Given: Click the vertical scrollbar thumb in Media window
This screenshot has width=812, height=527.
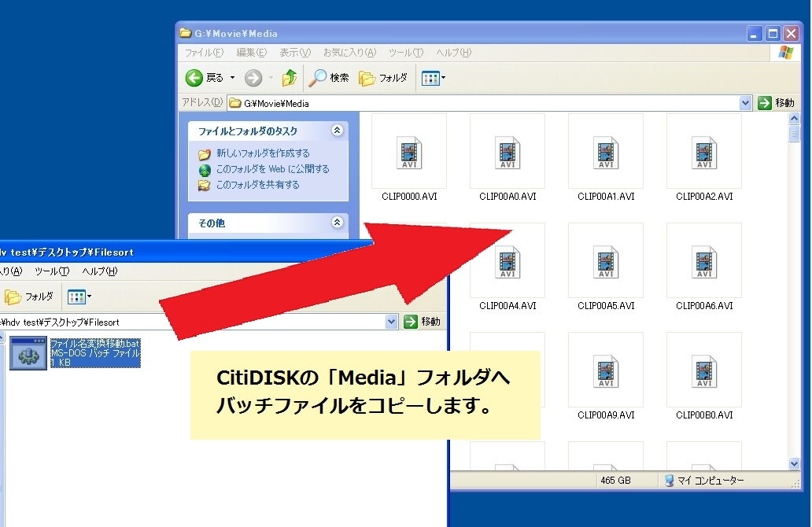Looking at the screenshot, I should (x=794, y=134).
